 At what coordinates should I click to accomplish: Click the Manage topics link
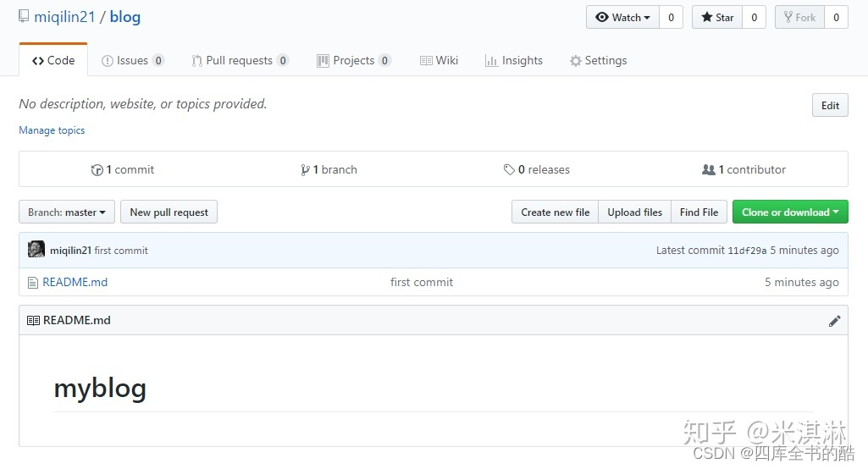[x=52, y=130]
